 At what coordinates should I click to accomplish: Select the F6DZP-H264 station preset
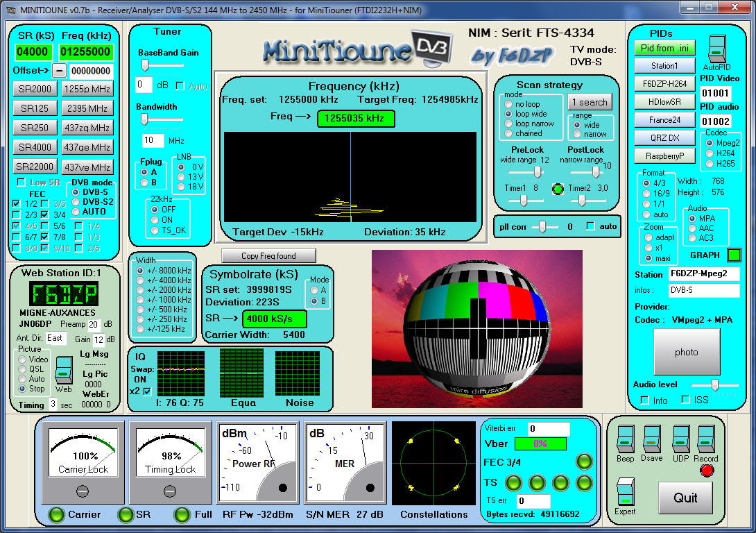665,84
